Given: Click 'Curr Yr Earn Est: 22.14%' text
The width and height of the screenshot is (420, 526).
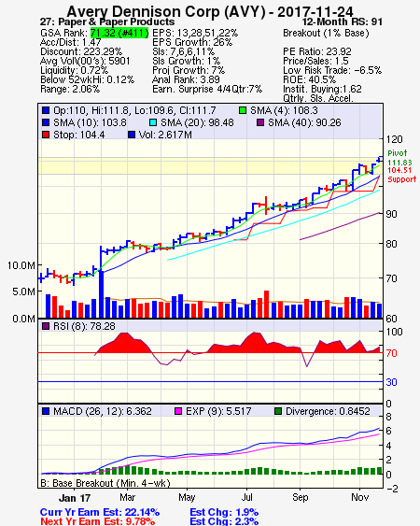Looking at the screenshot, I should click(100, 512).
